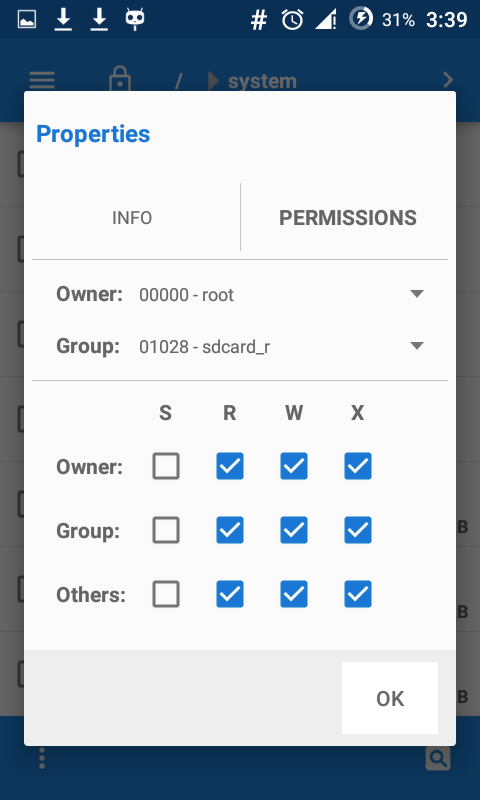
Task: Tap the image notification icon in status bar
Action: pos(27,19)
